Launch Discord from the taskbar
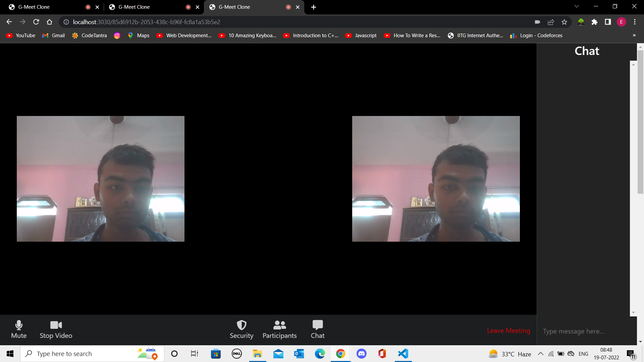This screenshot has height=362, width=644. (361, 354)
